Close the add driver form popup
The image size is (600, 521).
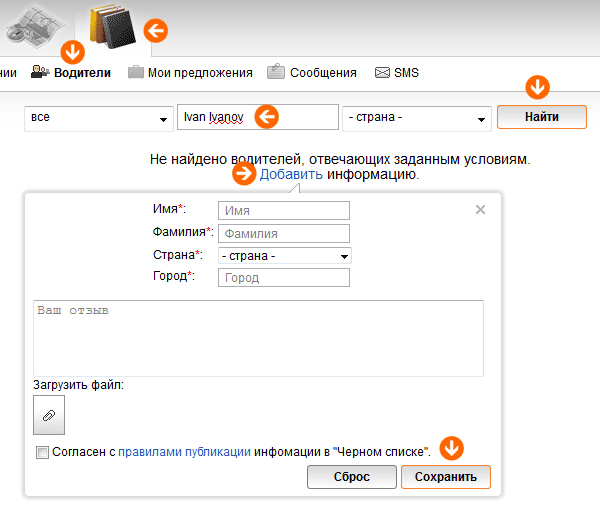[x=480, y=210]
